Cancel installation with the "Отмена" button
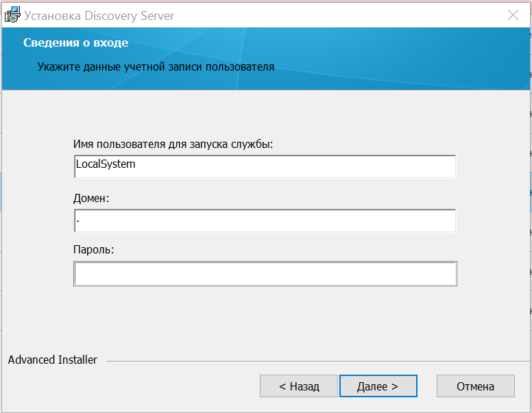Viewport: 532px width, 413px height. [x=475, y=386]
